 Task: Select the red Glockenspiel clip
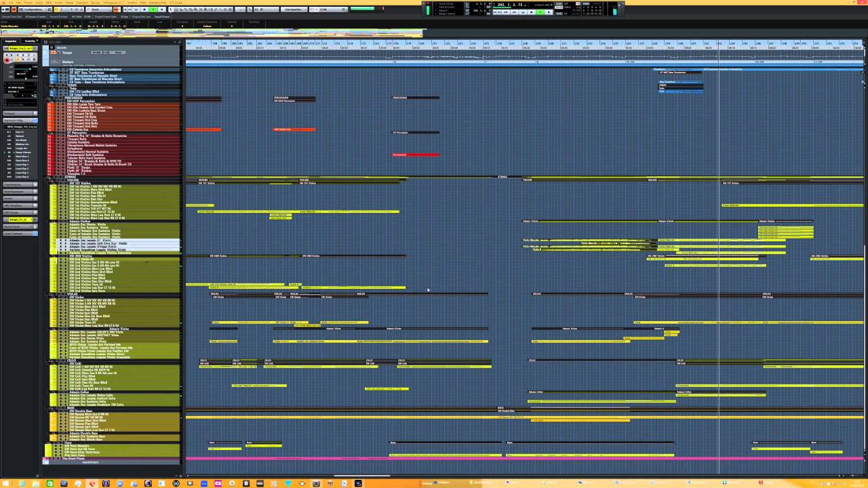coord(415,155)
